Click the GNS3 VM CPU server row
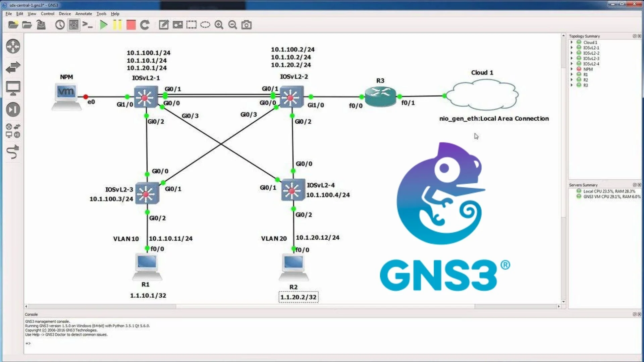644x362 pixels. [608, 196]
